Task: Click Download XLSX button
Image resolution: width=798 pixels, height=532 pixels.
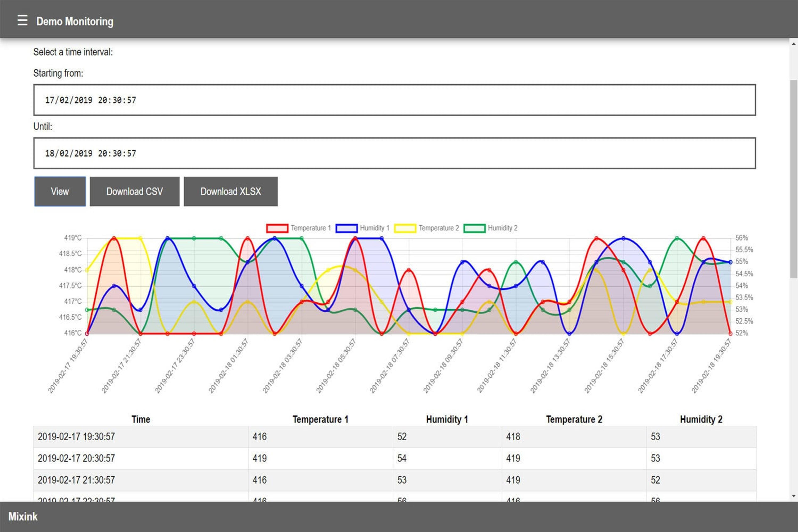Action: tap(231, 191)
